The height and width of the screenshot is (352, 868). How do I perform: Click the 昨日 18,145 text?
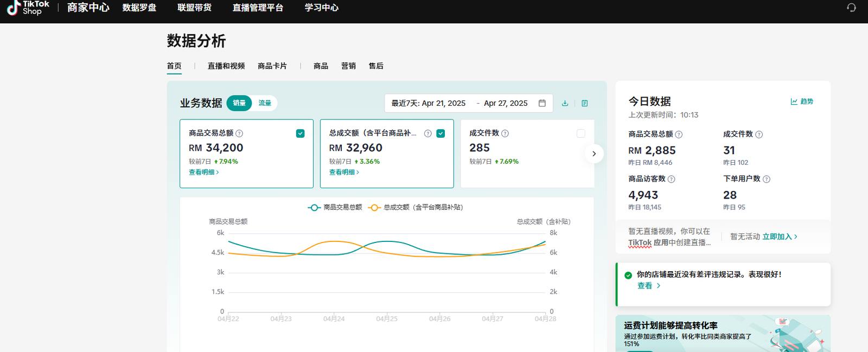point(645,207)
